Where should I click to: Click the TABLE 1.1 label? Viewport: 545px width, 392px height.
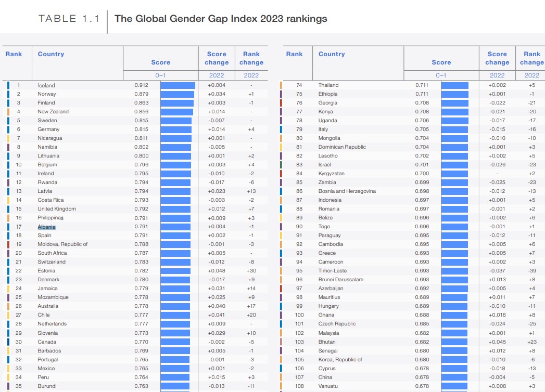(68, 19)
